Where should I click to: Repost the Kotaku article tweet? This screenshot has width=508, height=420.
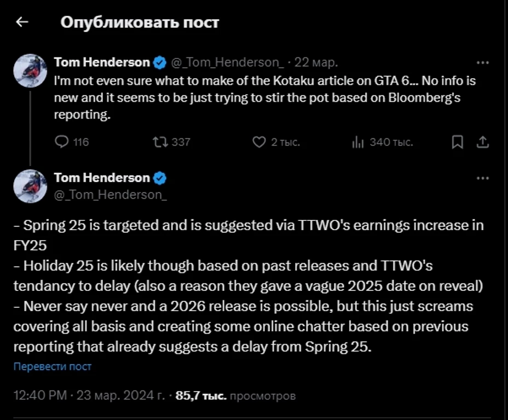pyautogui.click(x=160, y=142)
